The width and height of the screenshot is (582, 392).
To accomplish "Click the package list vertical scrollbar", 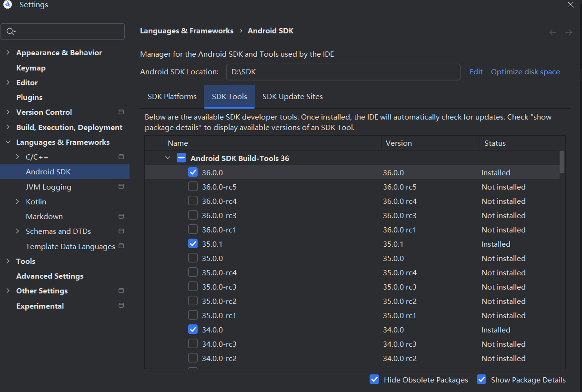I will (562, 162).
